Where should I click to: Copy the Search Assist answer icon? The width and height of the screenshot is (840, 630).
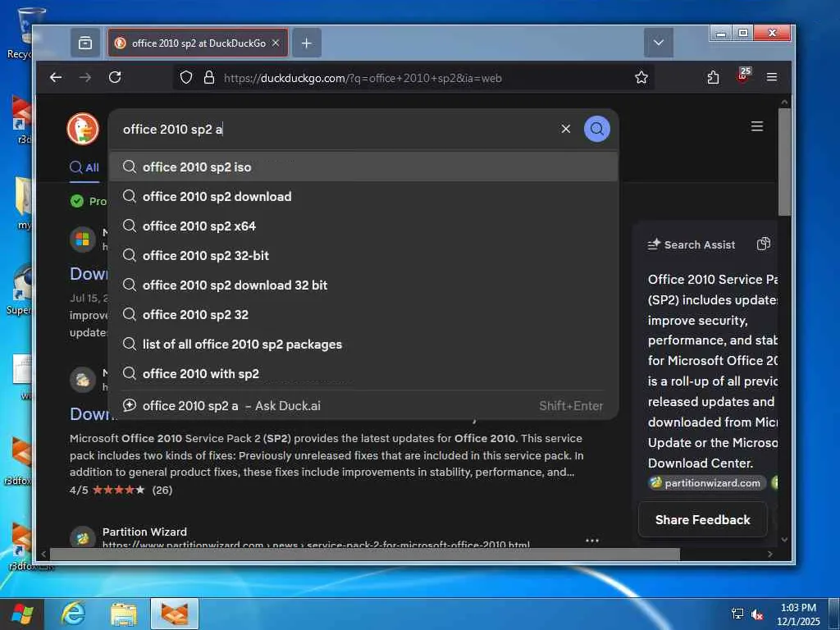764,244
